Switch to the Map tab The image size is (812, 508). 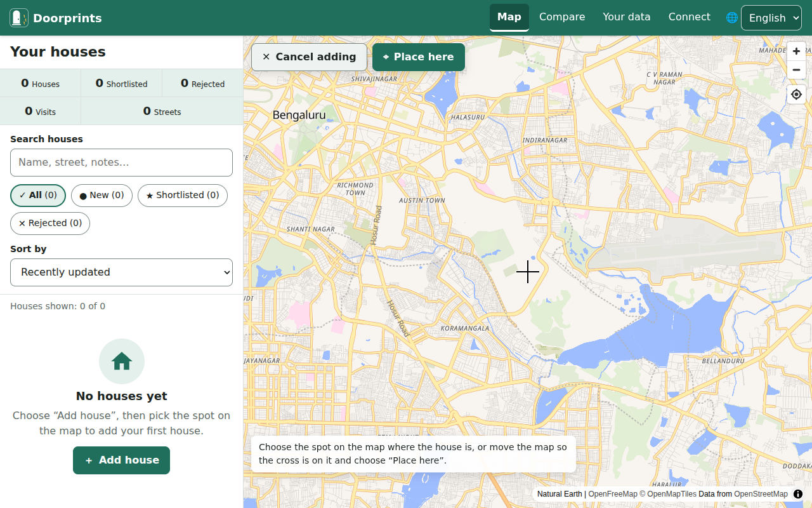[x=509, y=17]
